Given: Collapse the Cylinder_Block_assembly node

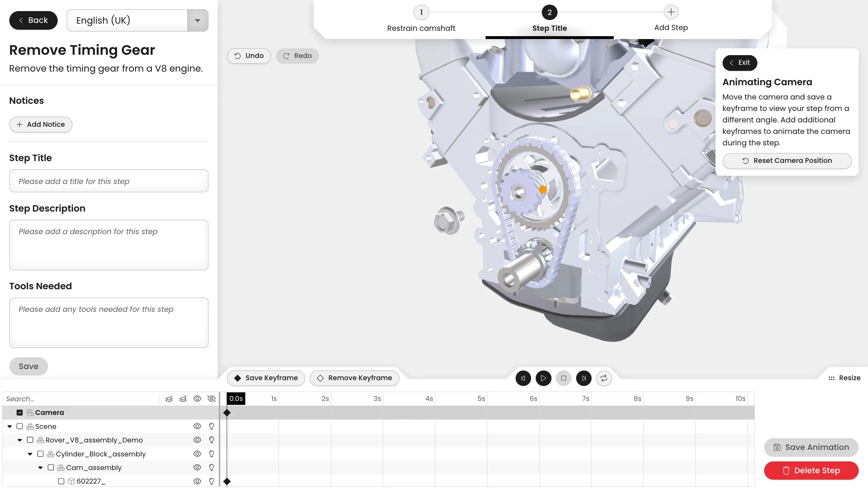Looking at the screenshot, I should point(30,454).
